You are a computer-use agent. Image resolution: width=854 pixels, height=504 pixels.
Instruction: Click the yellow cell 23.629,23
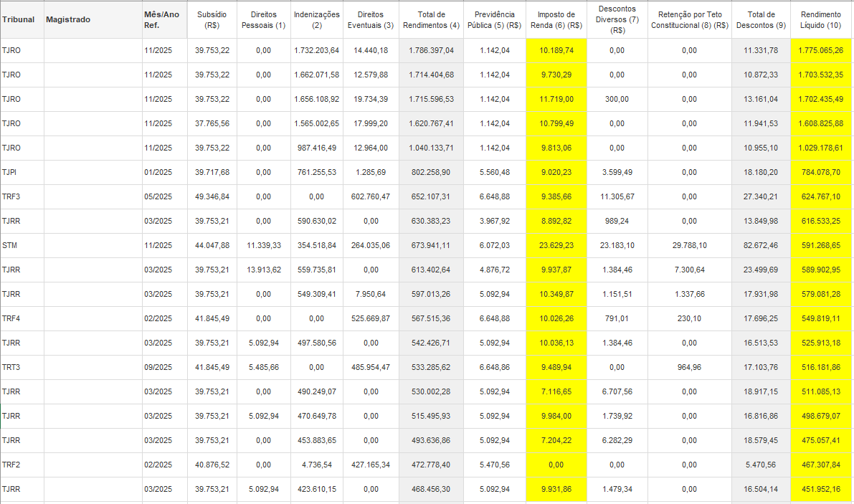556,245
